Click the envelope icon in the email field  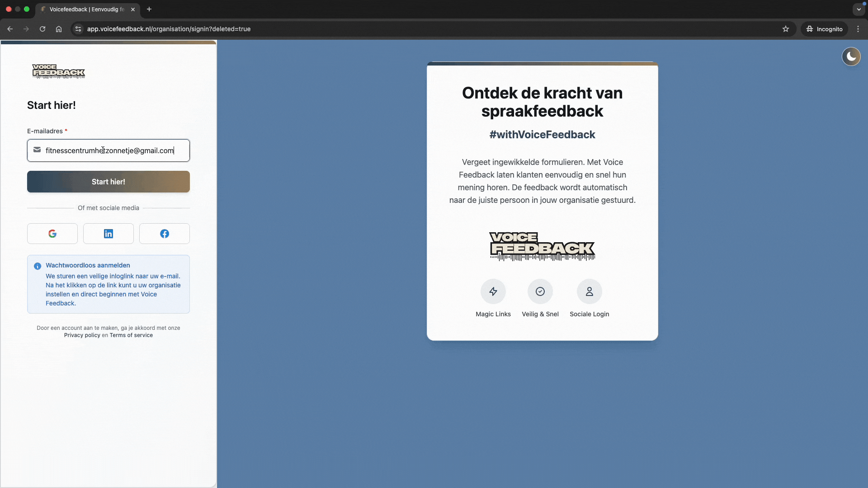coord(37,150)
